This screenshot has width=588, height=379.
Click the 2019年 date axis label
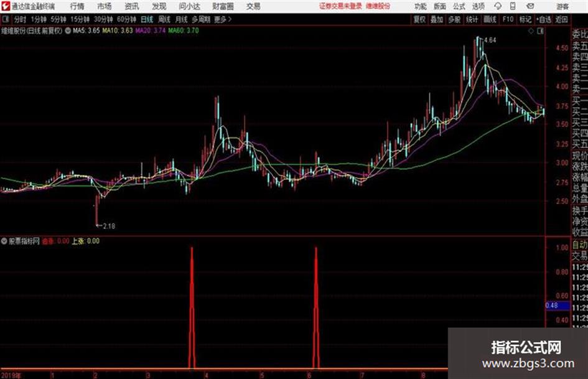click(11, 375)
